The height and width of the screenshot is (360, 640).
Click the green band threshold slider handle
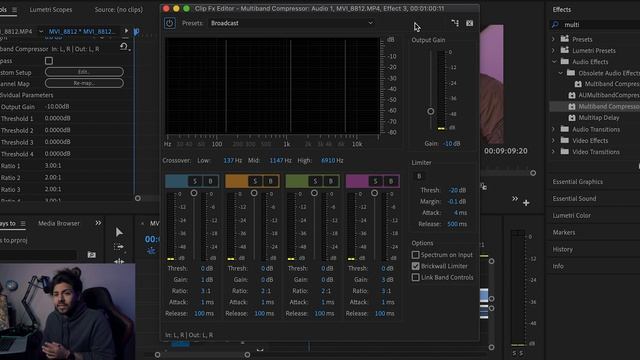pyautogui.click(x=314, y=193)
